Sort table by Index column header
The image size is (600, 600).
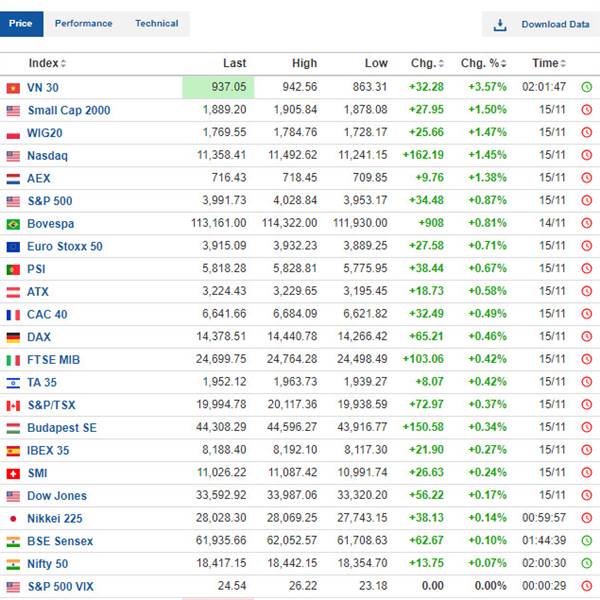(x=47, y=63)
